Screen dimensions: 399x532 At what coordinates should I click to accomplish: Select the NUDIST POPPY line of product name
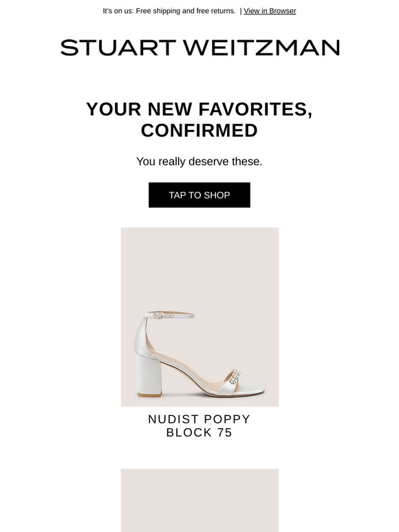coord(199,419)
